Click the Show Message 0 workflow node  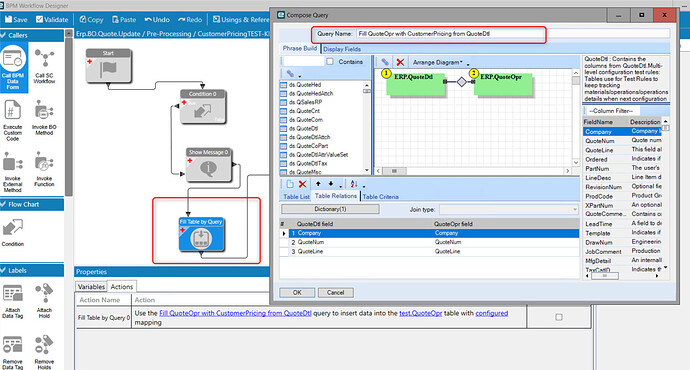tap(209, 165)
